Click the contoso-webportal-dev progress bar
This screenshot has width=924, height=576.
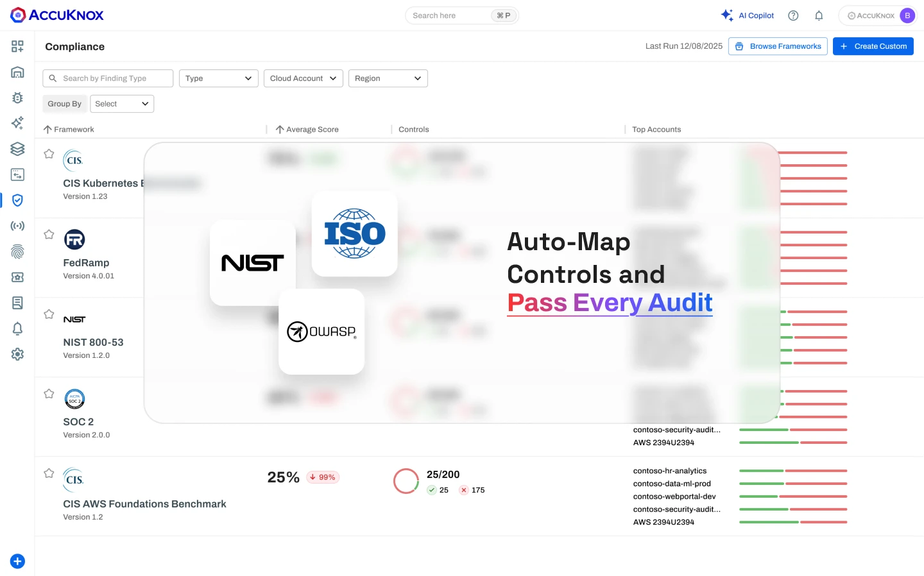[x=793, y=496]
